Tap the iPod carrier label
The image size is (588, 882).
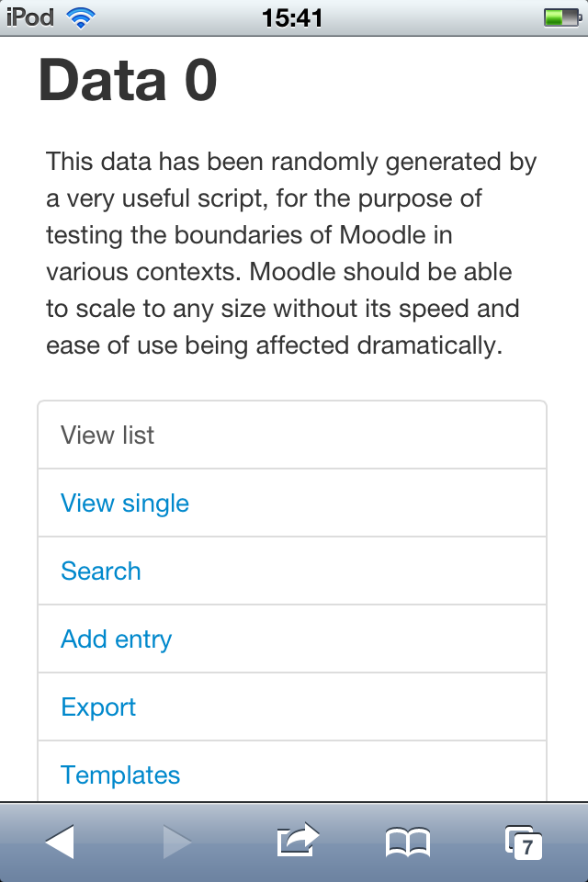click(x=29, y=17)
